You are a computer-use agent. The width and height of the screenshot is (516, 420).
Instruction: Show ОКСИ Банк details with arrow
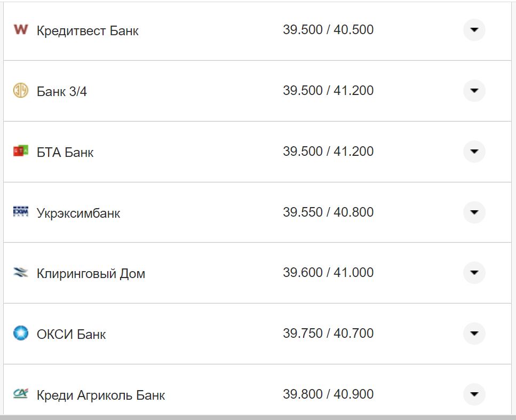474,334
